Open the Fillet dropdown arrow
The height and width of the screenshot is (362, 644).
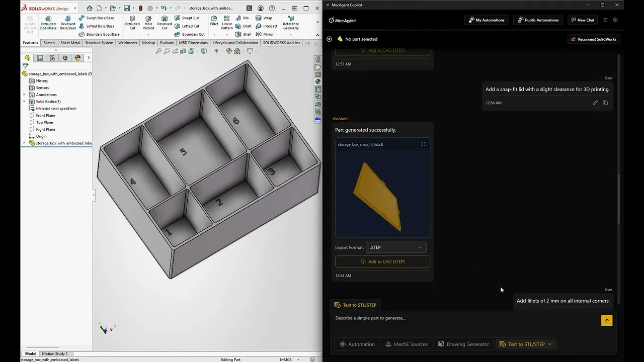point(214,35)
